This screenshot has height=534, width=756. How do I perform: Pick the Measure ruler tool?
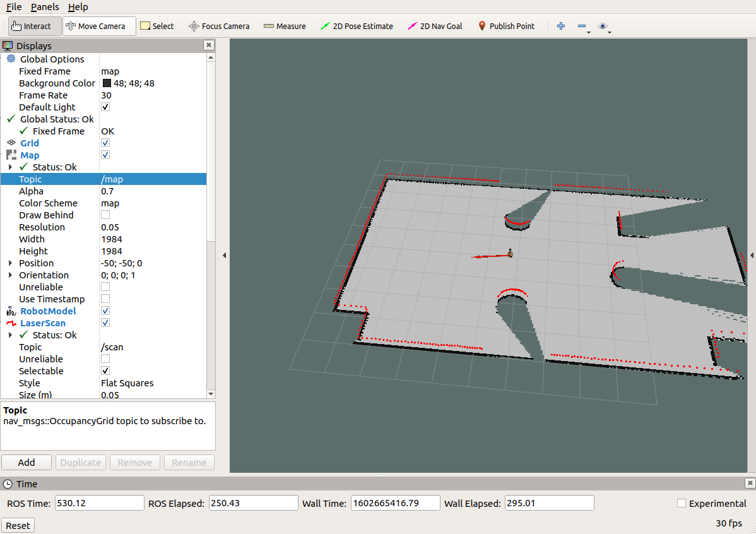pyautogui.click(x=285, y=27)
